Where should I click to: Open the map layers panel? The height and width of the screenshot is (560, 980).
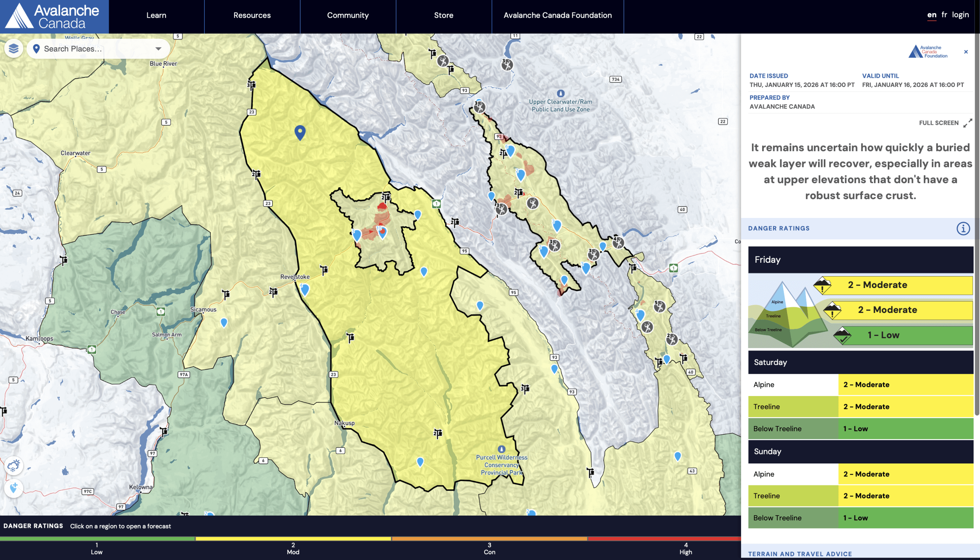13,49
